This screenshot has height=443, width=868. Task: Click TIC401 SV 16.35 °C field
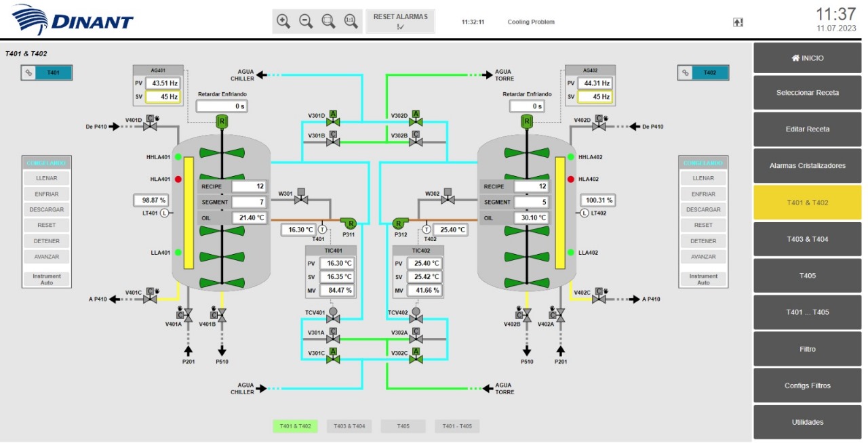(337, 276)
